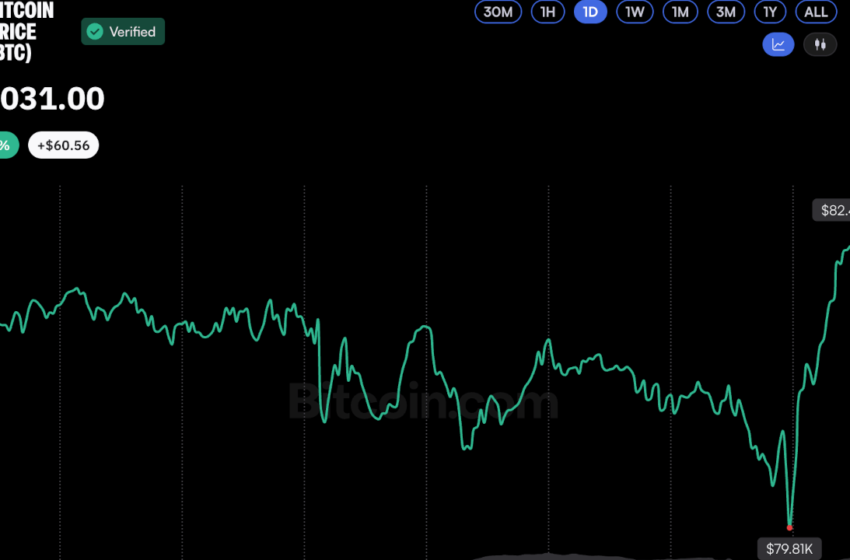850x560 pixels.
Task: Select the 30M timeframe
Action: pos(498,12)
